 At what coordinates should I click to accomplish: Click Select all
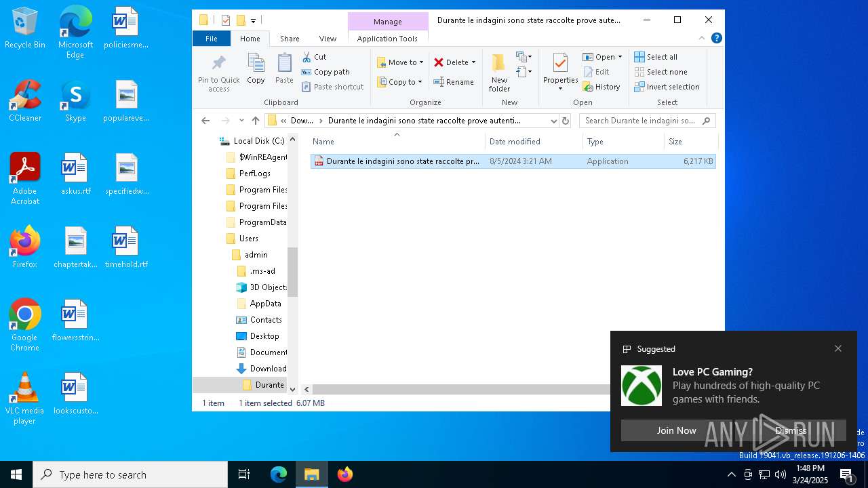(656, 57)
